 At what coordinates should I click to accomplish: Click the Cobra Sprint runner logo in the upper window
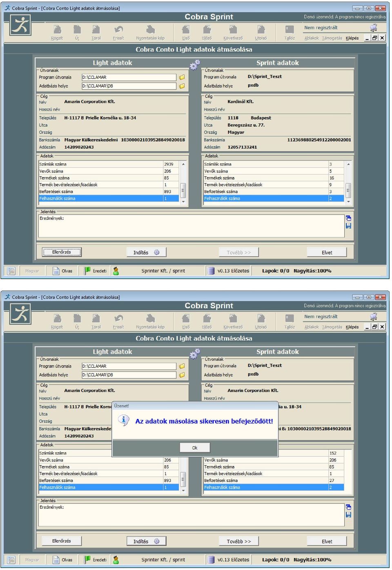tap(20, 26)
